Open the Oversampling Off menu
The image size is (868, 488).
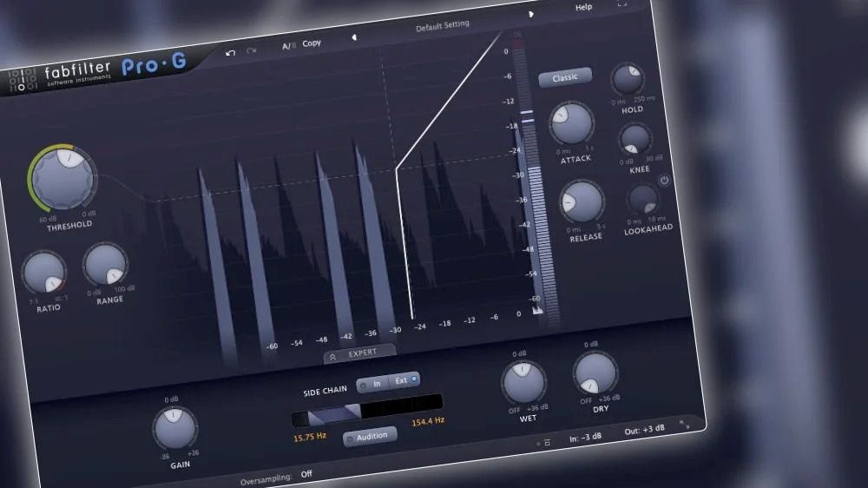pyautogui.click(x=306, y=474)
